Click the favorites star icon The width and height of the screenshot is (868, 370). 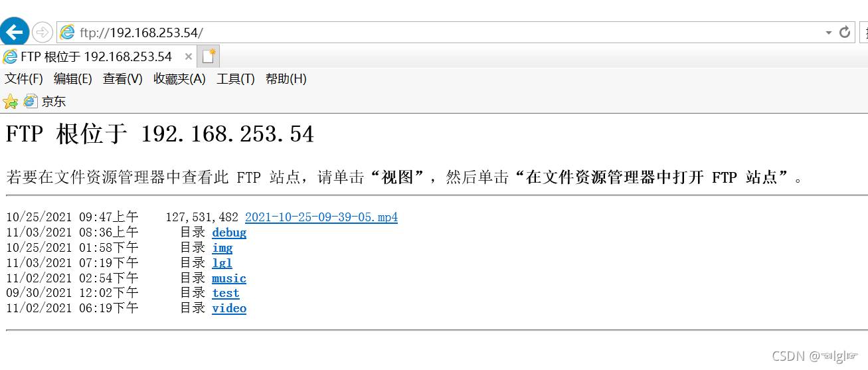(x=10, y=102)
